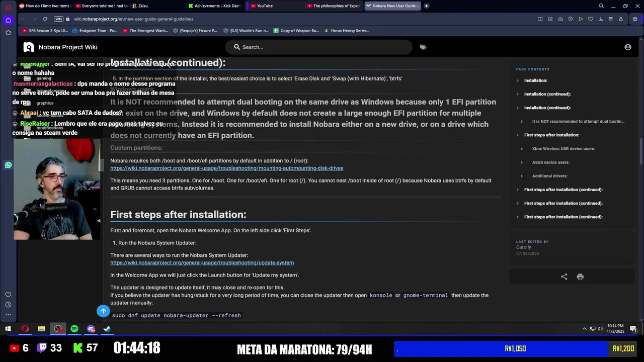The width and height of the screenshot is (644, 362).
Task: Expand 'Additional drivers:' contents entry
Action: coord(549,176)
